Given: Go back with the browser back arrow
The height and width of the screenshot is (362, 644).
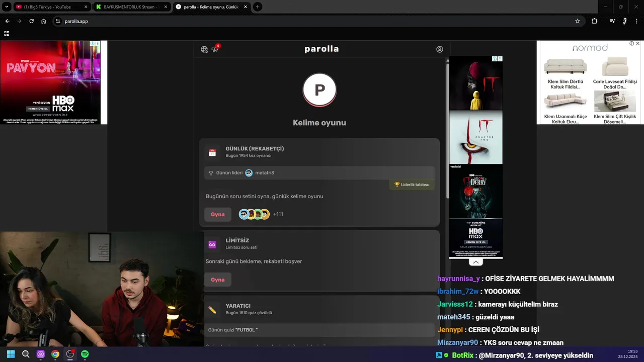Looking at the screenshot, I should [x=7, y=21].
